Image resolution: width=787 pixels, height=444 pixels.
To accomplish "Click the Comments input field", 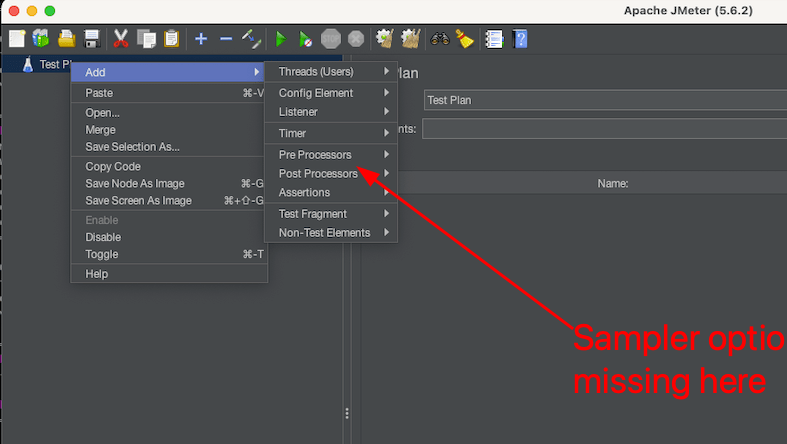I will 604,129.
